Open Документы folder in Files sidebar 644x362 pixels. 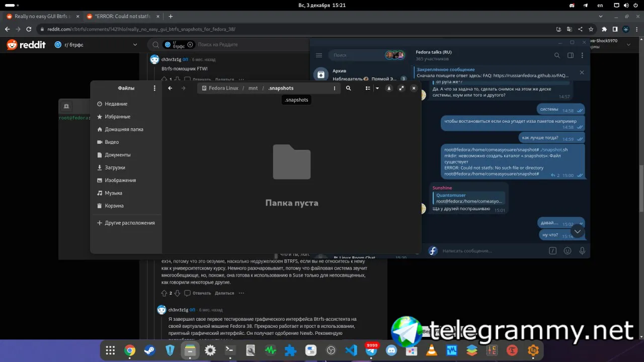pyautogui.click(x=126, y=155)
